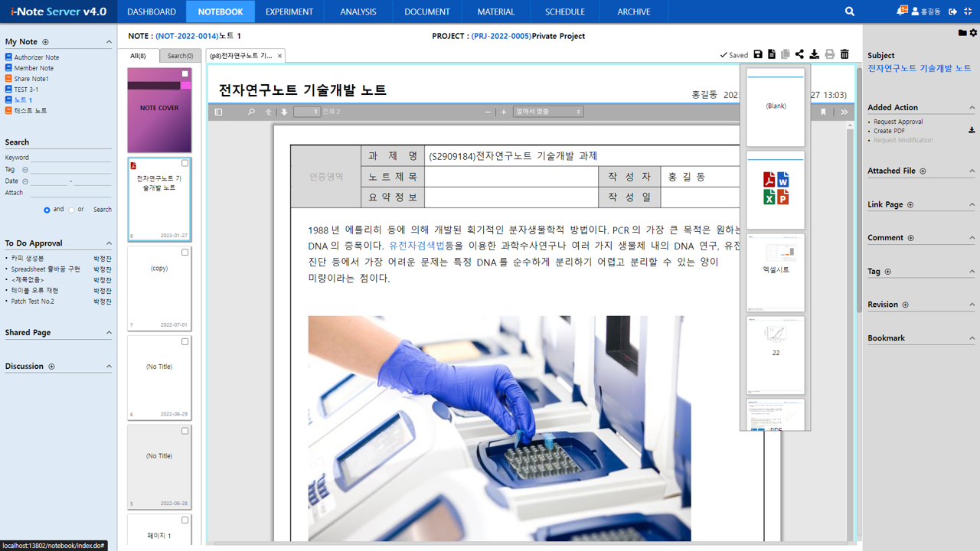
Task: Click the Create PDF download icon
Action: click(x=972, y=131)
